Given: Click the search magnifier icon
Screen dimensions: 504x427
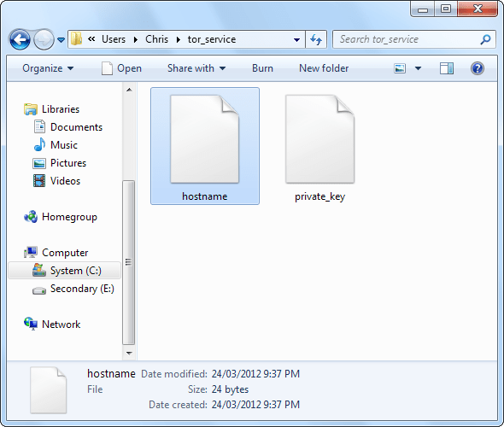Looking at the screenshot, I should [x=485, y=39].
